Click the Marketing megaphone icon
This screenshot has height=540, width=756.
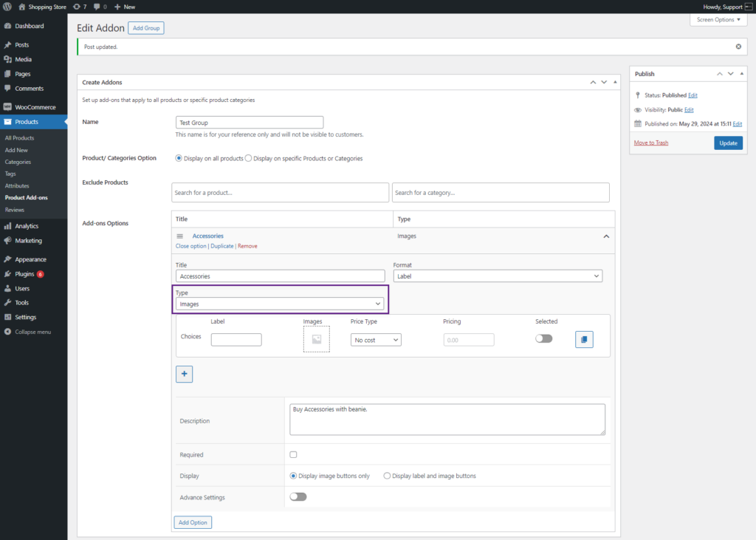coord(7,240)
